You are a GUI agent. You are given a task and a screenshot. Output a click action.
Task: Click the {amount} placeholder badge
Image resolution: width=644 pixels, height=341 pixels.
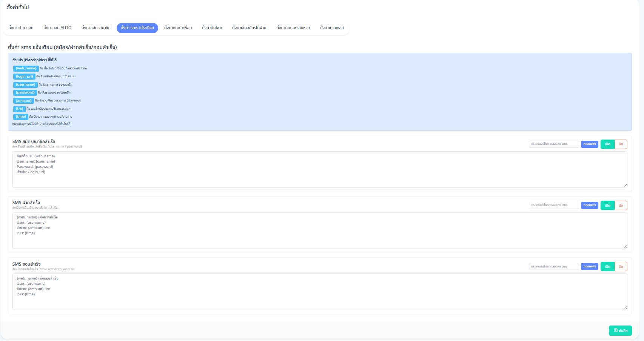(x=23, y=101)
